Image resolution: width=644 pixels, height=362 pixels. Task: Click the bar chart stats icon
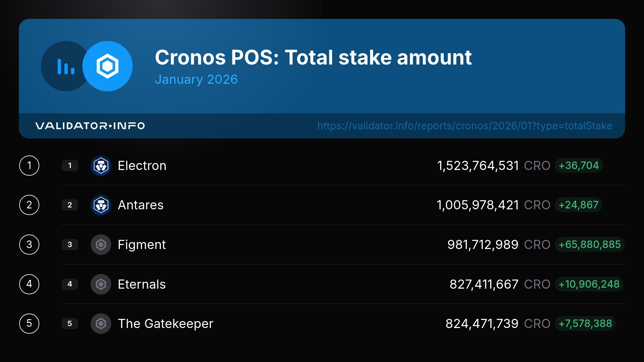click(x=66, y=66)
